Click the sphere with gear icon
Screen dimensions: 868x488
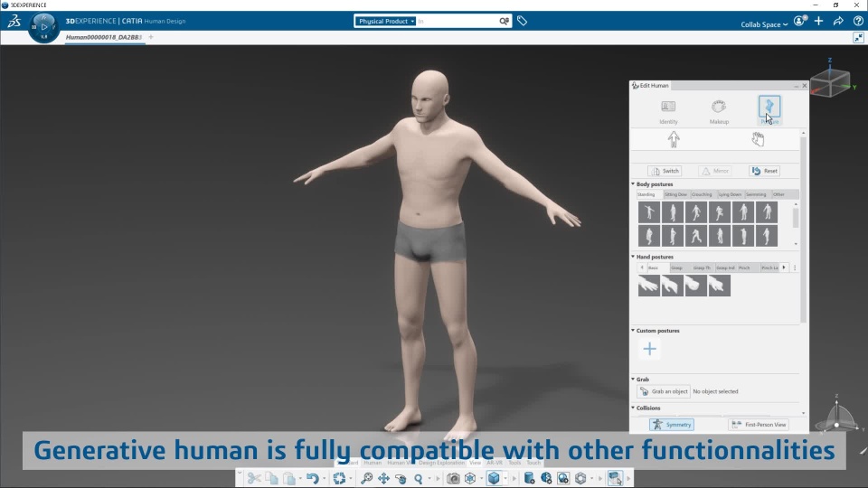[546, 478]
